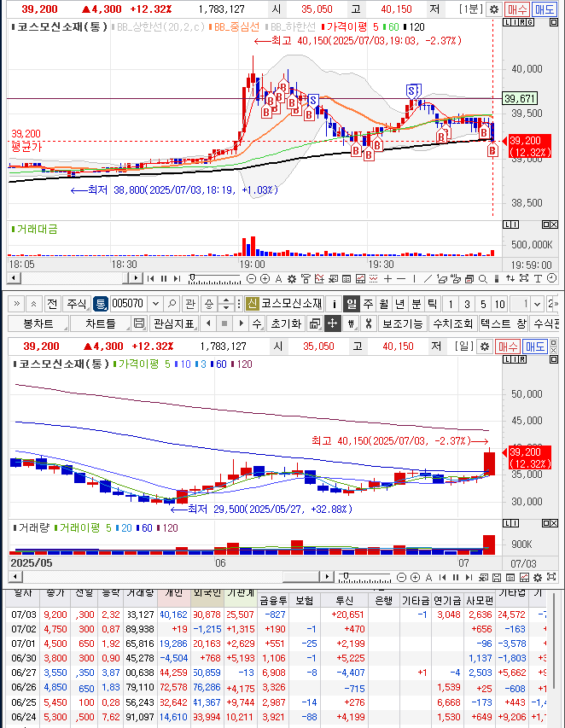Select the diagonal trend line tool in top chart
This screenshot has height=728, width=565.
coord(428,278)
